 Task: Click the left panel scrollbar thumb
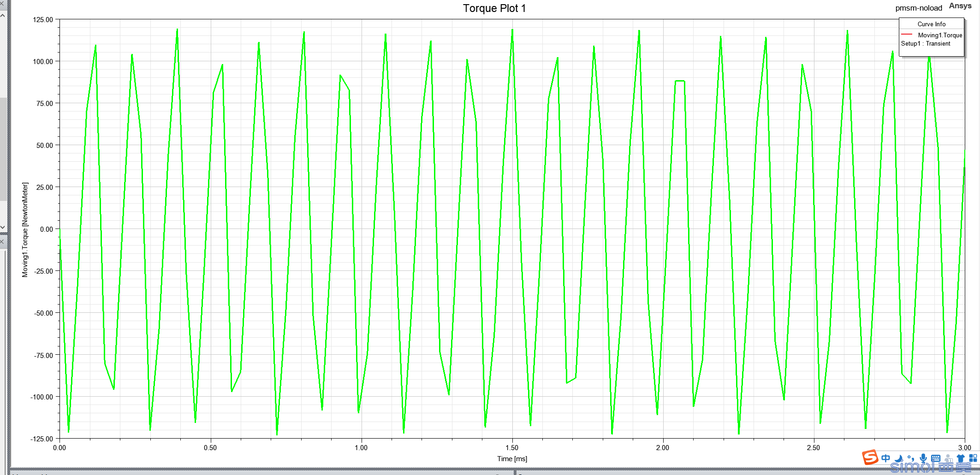click(3, 149)
